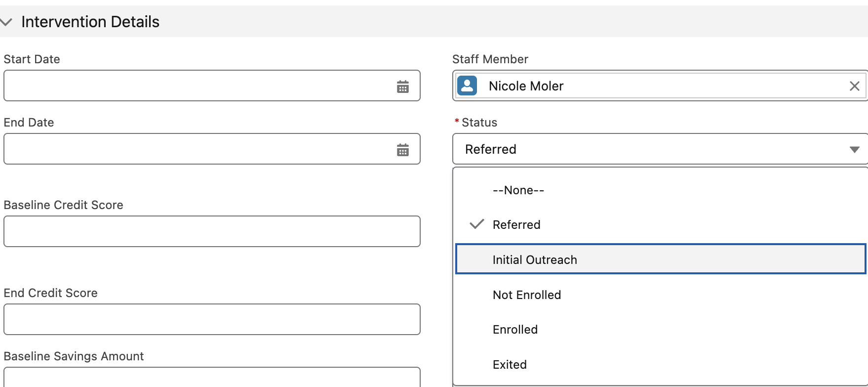
Task: Select the Referred status option
Action: [x=661, y=225]
